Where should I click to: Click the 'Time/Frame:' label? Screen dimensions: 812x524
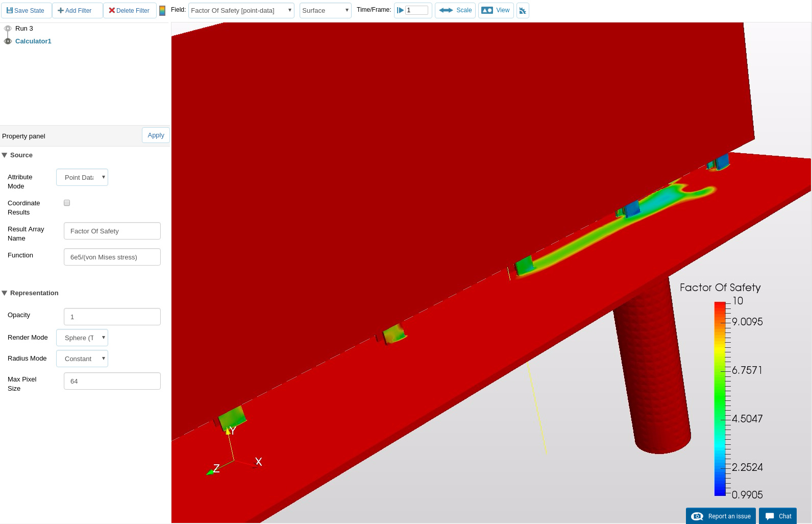point(374,10)
